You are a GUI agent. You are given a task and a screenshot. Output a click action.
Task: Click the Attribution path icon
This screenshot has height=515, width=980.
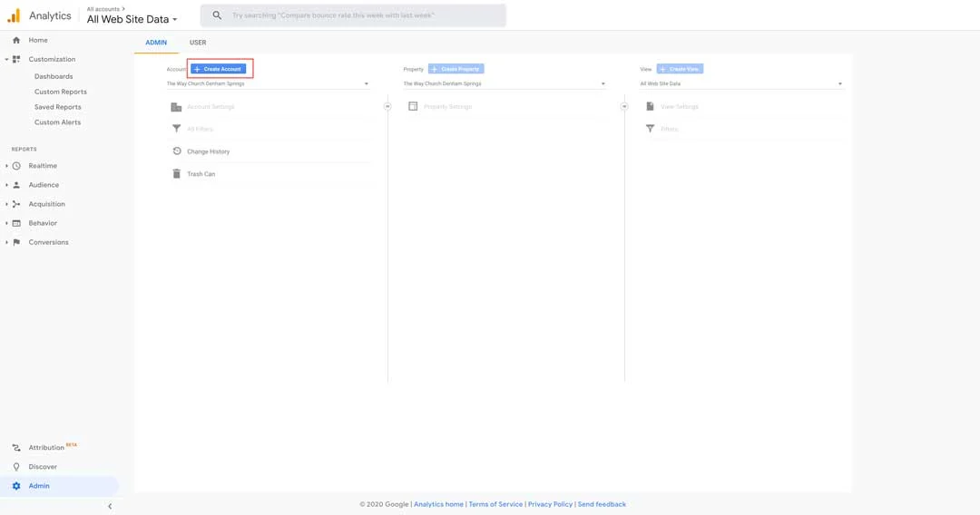(x=16, y=448)
